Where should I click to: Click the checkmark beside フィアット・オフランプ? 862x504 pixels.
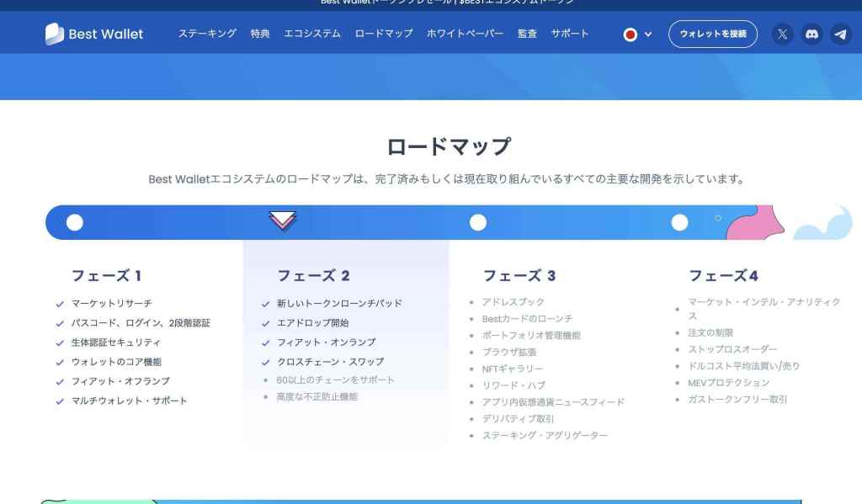60,381
